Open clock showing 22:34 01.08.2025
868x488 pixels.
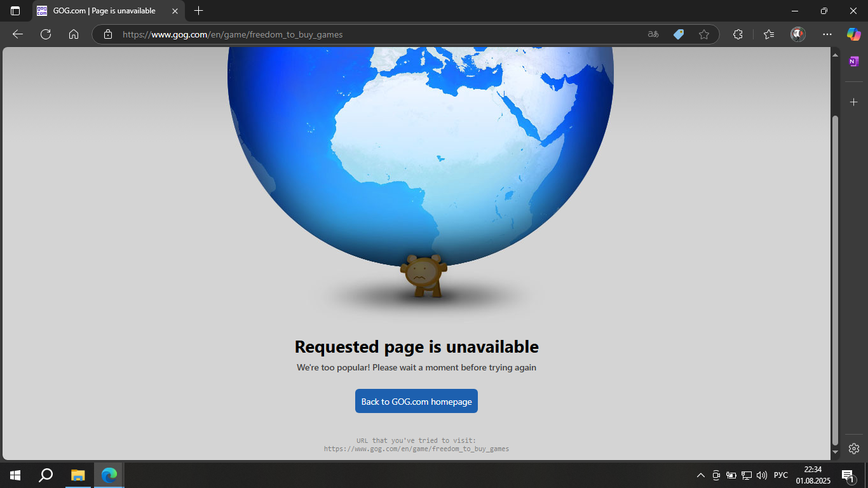coord(813,475)
